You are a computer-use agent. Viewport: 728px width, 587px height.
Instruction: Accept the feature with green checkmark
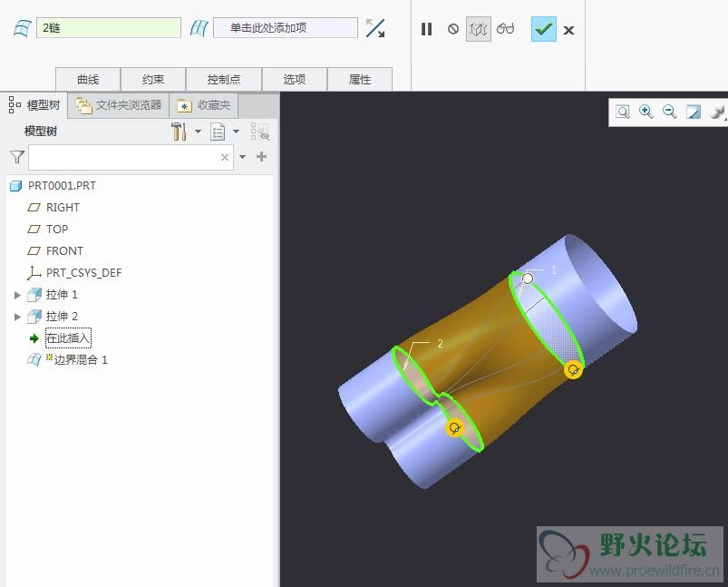[x=544, y=29]
